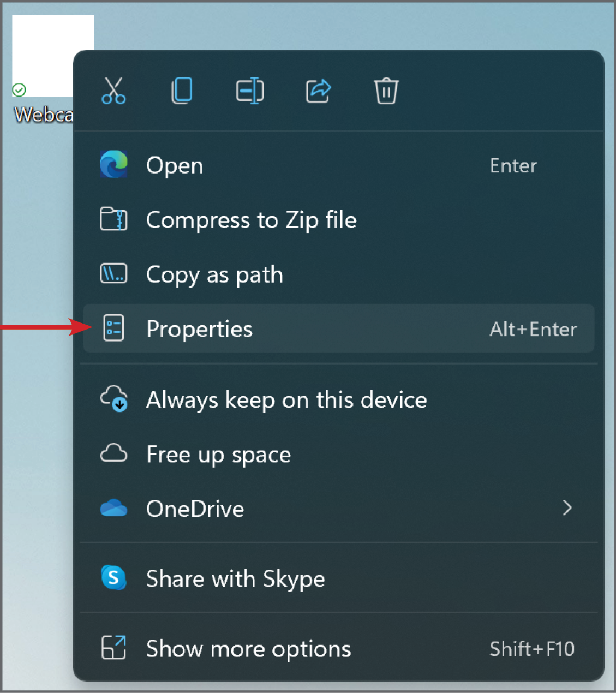
Task: Click the Skype logo icon
Action: click(x=113, y=578)
